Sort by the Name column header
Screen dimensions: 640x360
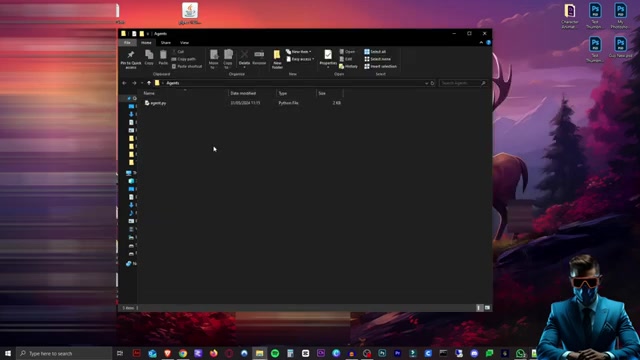(x=149, y=93)
